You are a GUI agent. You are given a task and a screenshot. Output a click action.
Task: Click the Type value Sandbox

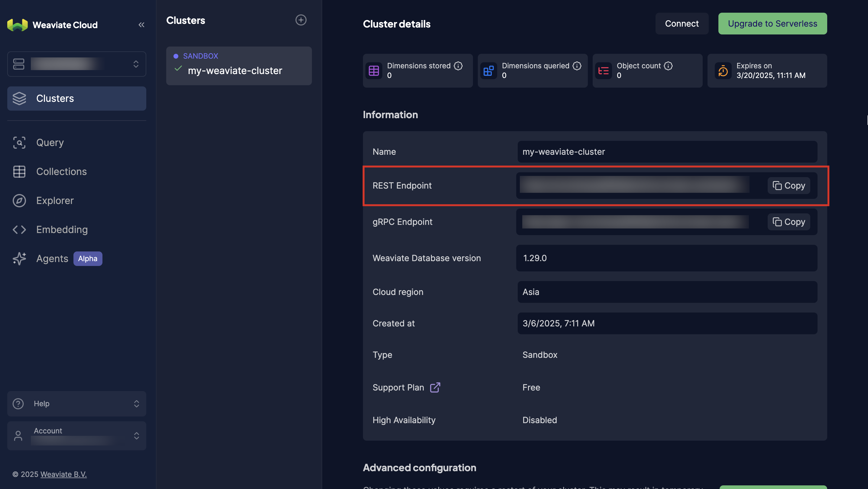pyautogui.click(x=539, y=355)
